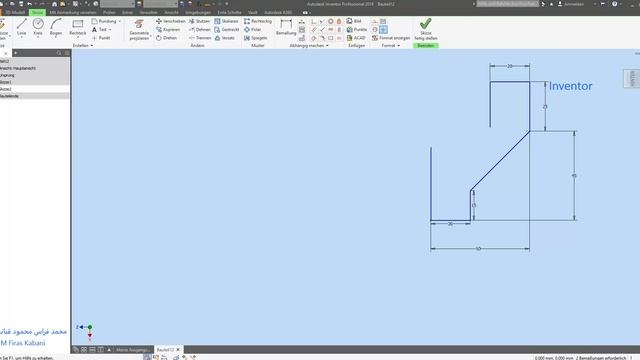Open Rundung dropdown arrow
The height and width of the screenshot is (360, 640).
coord(120,21)
